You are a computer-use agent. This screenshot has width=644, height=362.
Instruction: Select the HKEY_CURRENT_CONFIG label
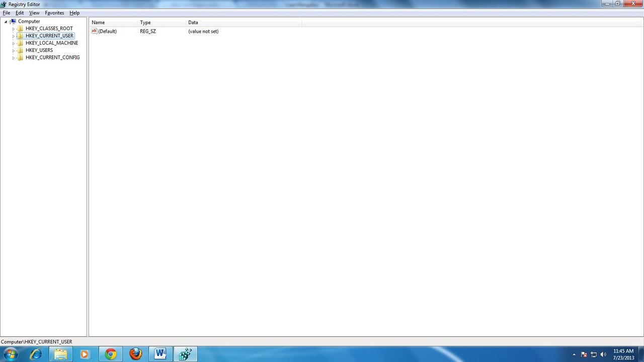[52, 57]
